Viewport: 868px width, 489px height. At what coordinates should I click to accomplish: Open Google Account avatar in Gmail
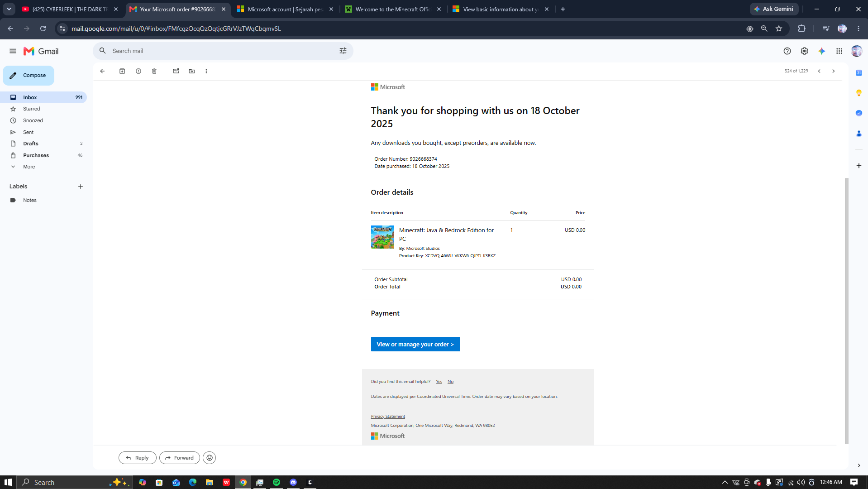856,51
